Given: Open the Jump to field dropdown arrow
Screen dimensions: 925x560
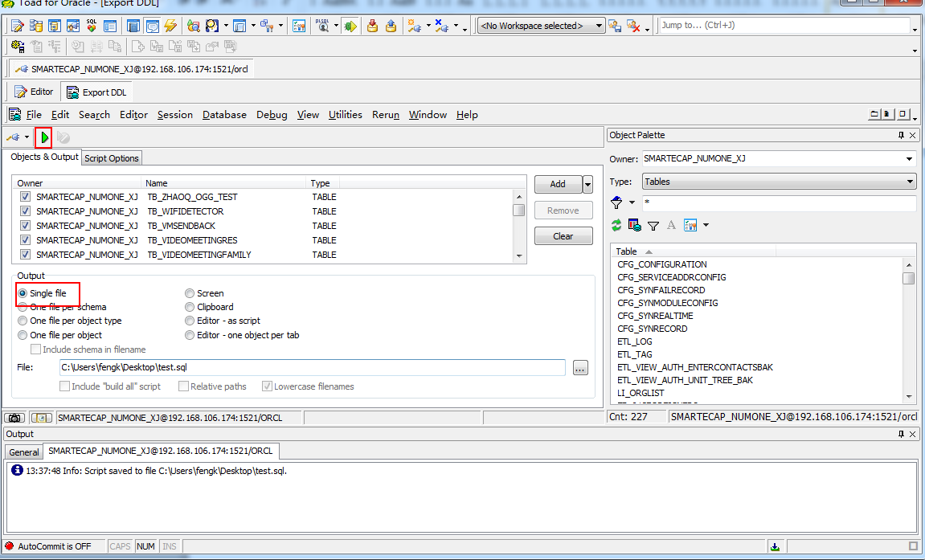Looking at the screenshot, I should click(915, 28).
